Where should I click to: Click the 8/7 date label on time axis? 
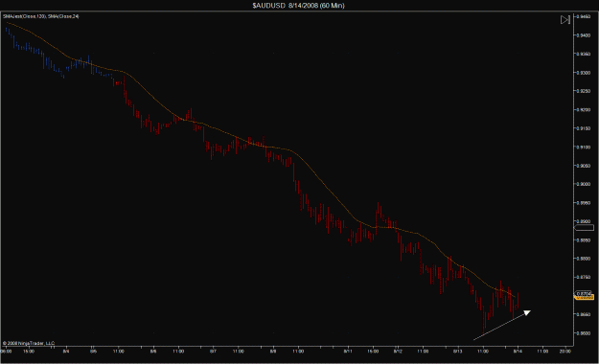tap(213, 351)
